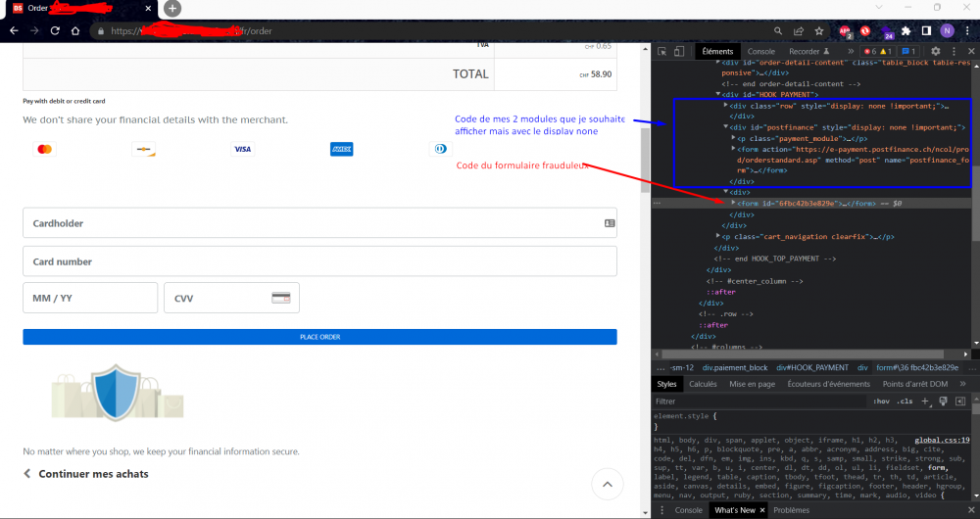Go to the browser home page

[x=75, y=30]
